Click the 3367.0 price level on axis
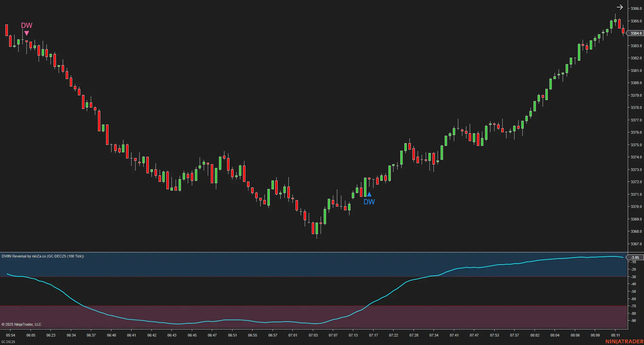 (x=636, y=244)
